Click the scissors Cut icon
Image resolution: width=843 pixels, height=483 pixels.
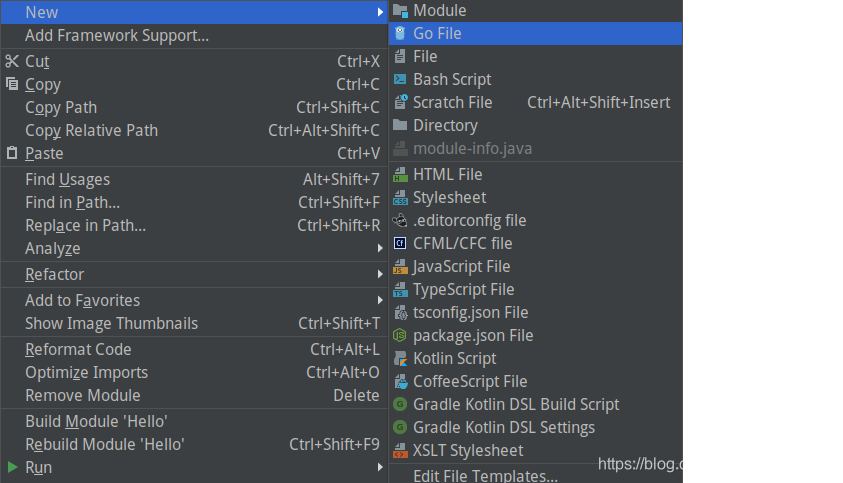pyautogui.click(x=12, y=61)
